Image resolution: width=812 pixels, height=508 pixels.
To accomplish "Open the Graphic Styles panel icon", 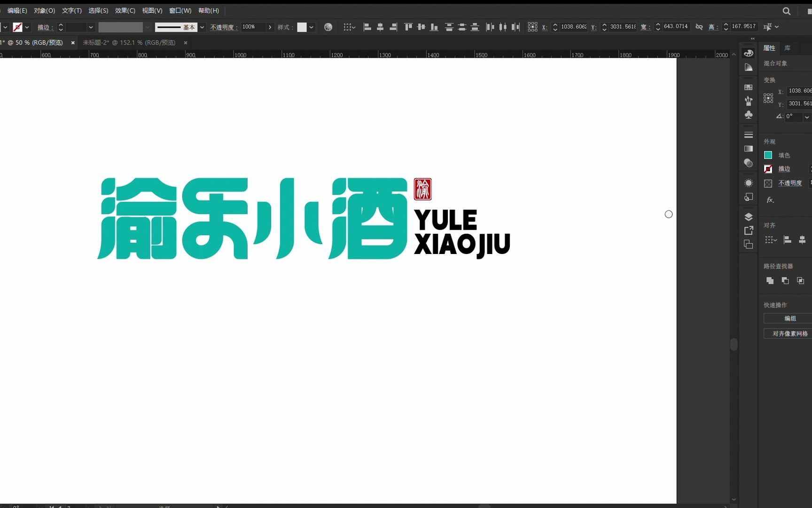I will [x=749, y=197].
